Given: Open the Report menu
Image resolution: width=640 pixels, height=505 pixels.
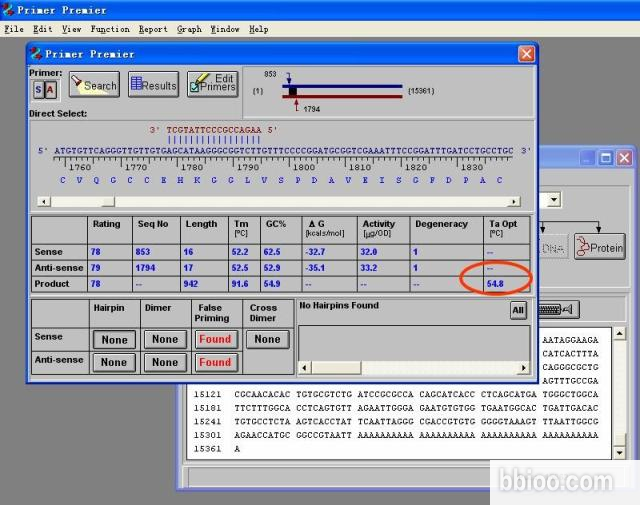Looking at the screenshot, I should pos(153,29).
